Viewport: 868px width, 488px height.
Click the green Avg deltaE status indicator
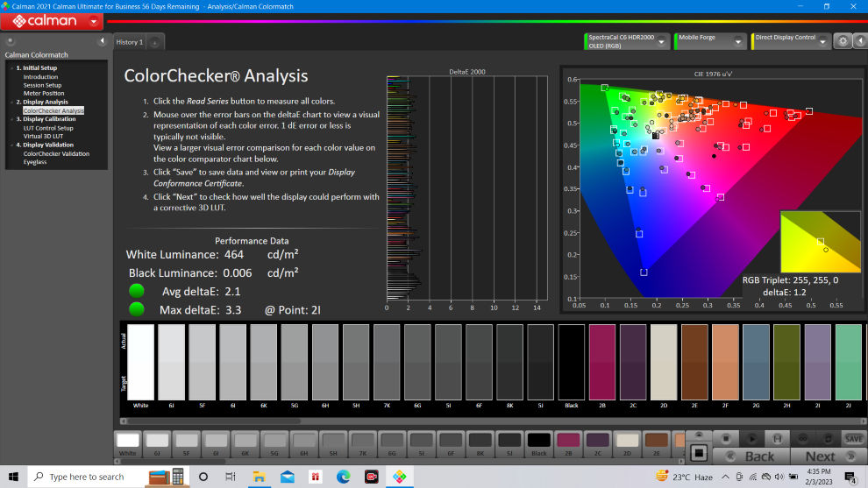(136, 291)
